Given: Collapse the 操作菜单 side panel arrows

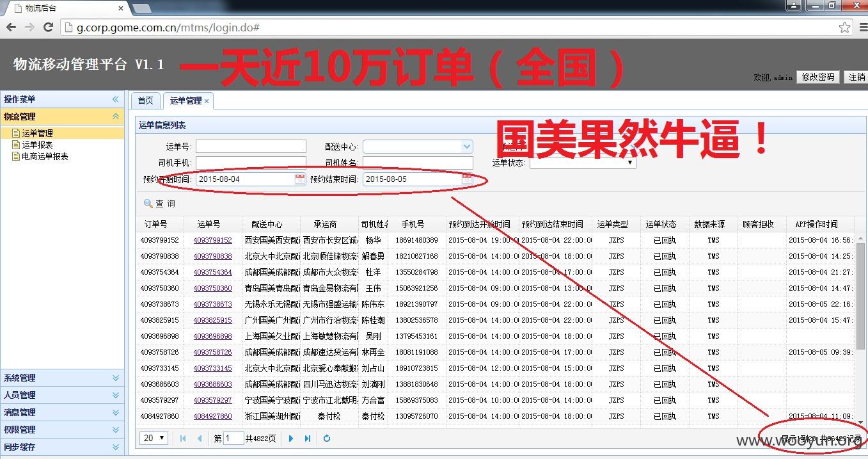Looking at the screenshot, I should (116, 99).
